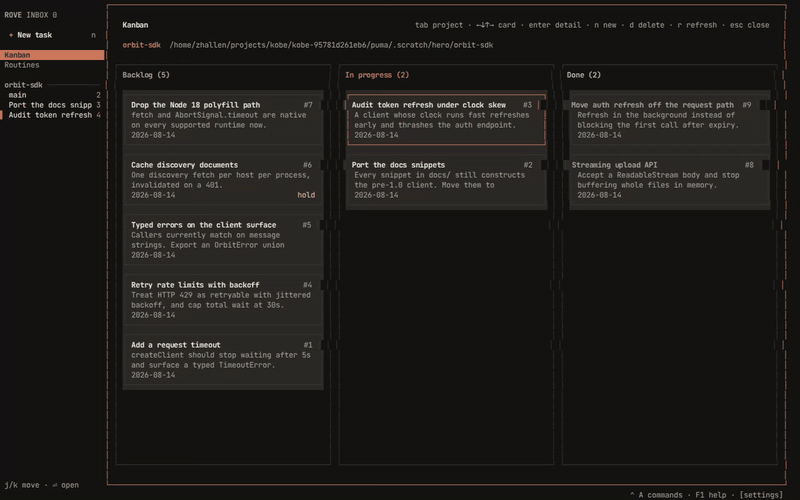Open card Retry rate limits with backoff
This screenshot has height=500, width=800.
point(223,300)
